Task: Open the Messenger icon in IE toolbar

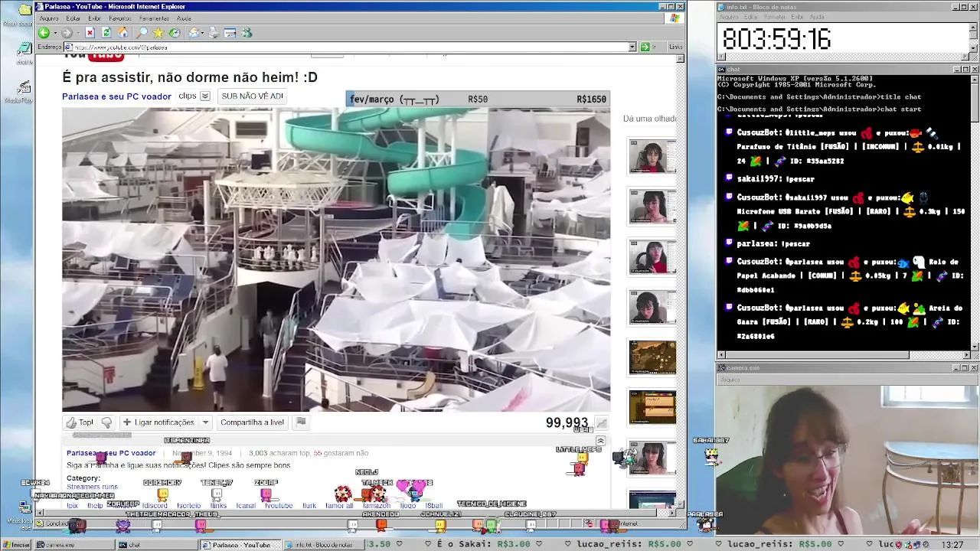Action: [247, 33]
